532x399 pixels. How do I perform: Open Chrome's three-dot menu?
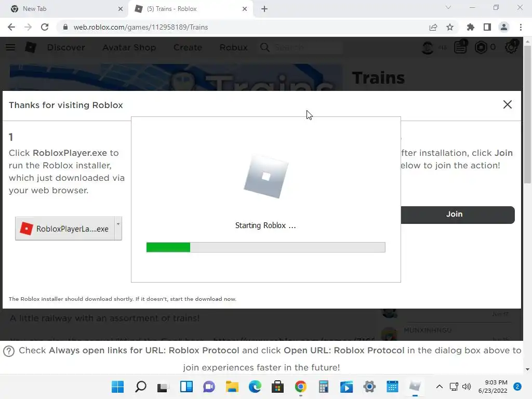521,27
